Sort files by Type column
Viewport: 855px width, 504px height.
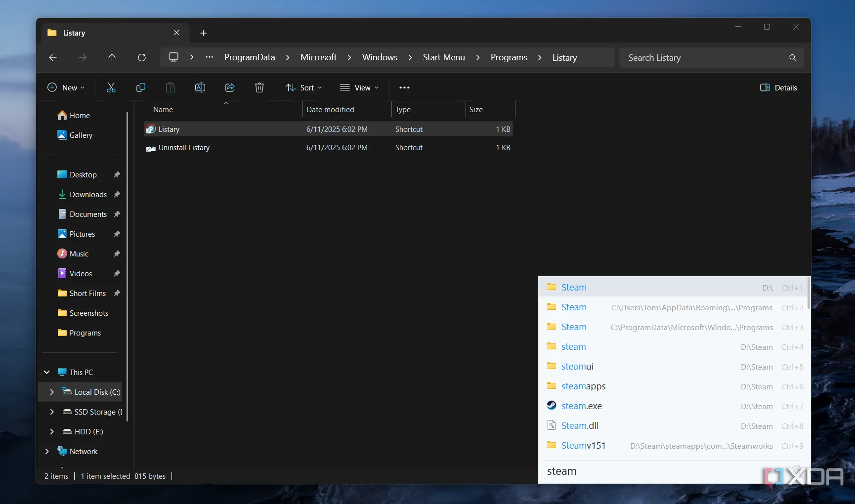428,109
